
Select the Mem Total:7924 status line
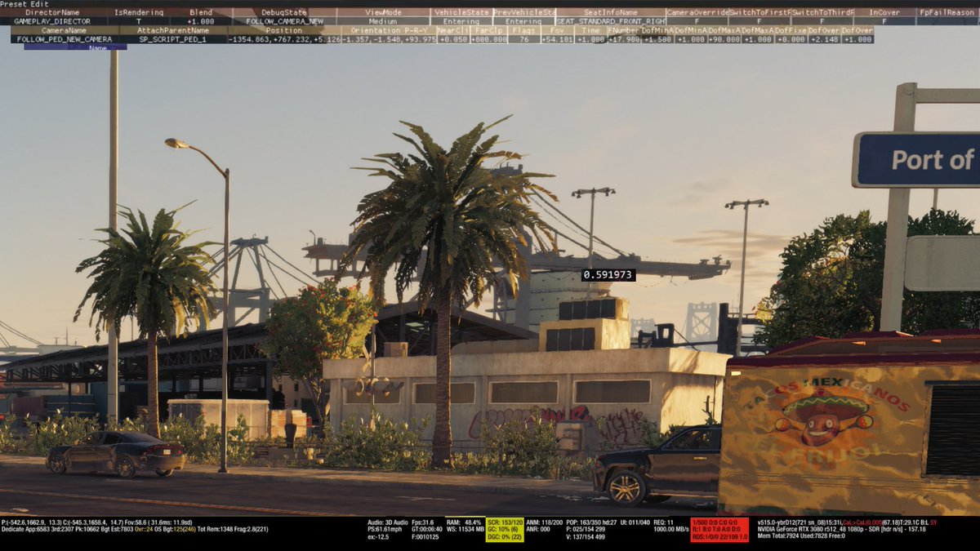(802, 536)
